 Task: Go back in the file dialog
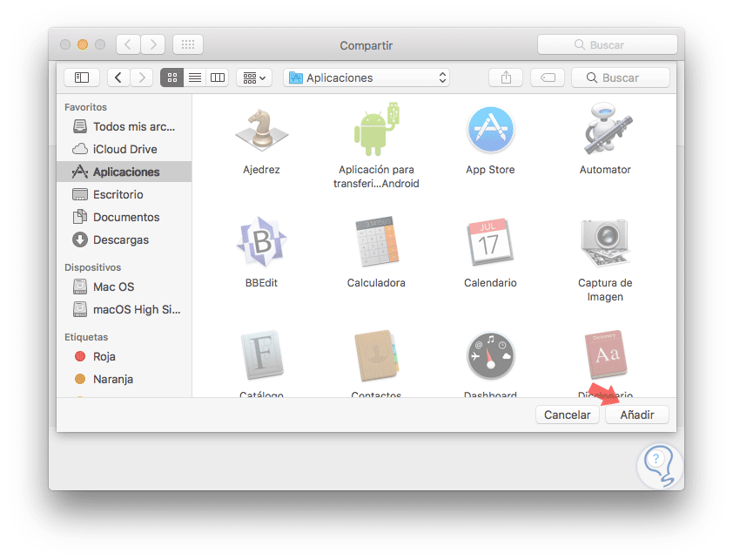(118, 78)
